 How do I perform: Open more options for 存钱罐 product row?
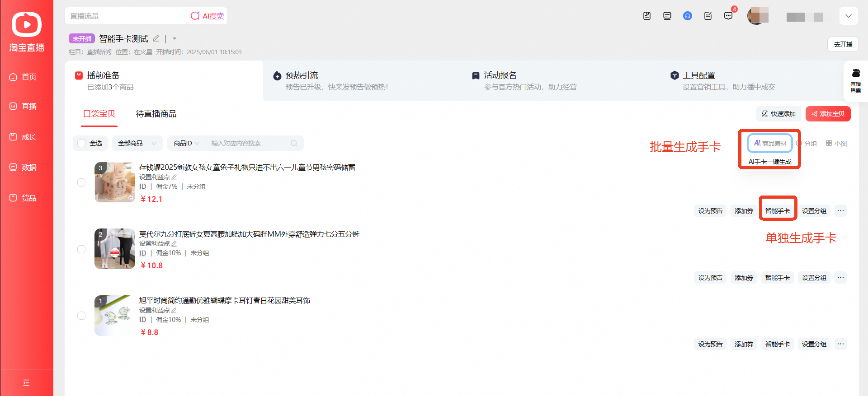[840, 210]
